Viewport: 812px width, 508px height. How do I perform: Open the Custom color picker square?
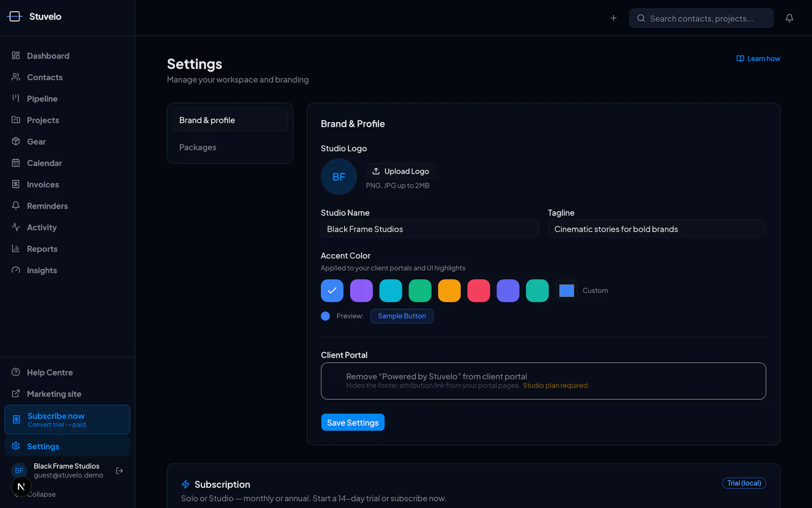click(x=566, y=291)
